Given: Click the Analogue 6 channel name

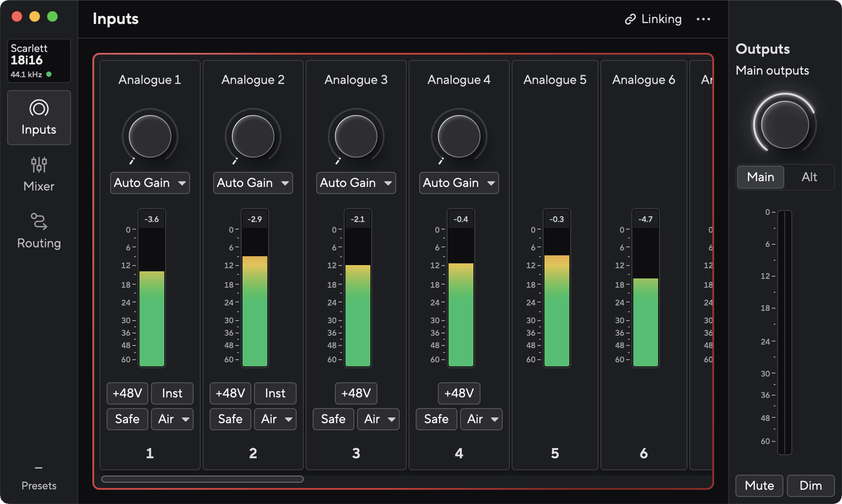Looking at the screenshot, I should 644,80.
